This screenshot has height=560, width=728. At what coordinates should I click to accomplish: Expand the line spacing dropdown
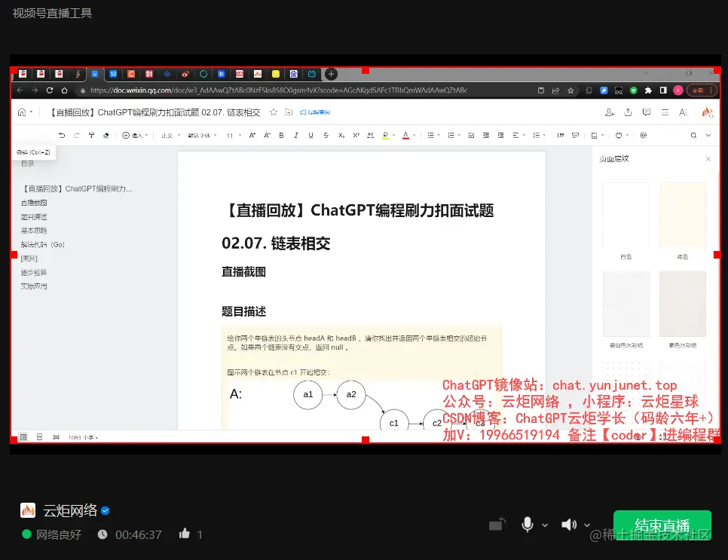tap(543, 135)
